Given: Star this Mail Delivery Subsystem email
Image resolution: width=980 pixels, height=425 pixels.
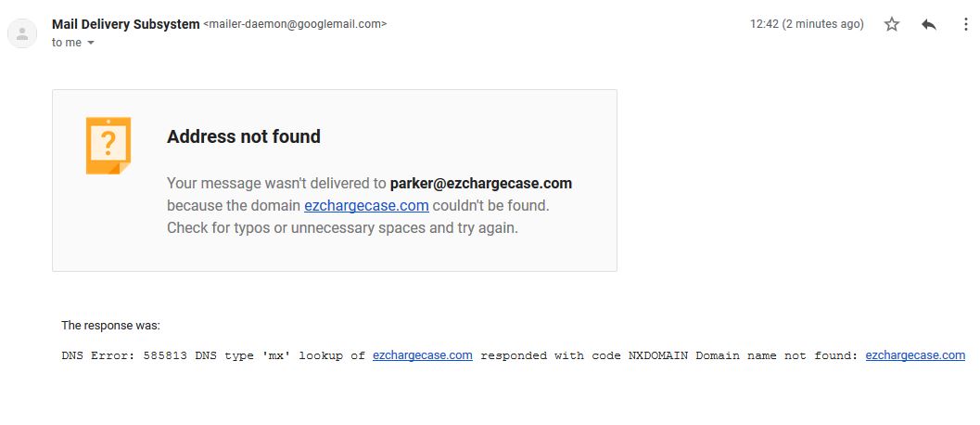Looking at the screenshot, I should pos(892,24).
